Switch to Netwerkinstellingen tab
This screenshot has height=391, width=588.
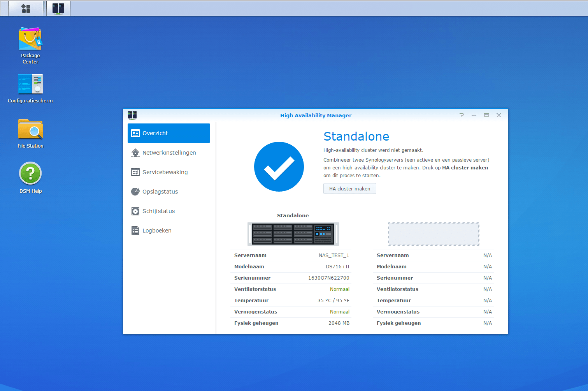click(x=169, y=153)
